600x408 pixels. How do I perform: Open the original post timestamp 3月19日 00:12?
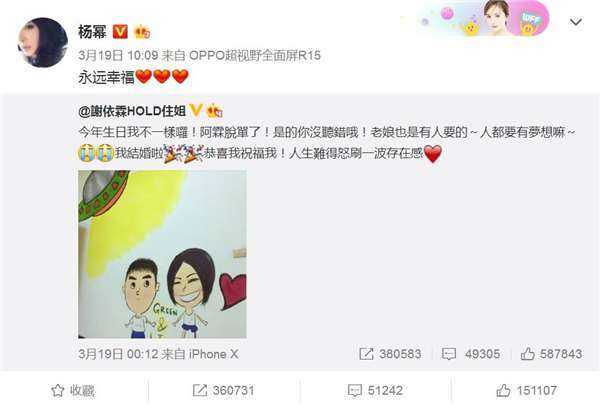118,354
